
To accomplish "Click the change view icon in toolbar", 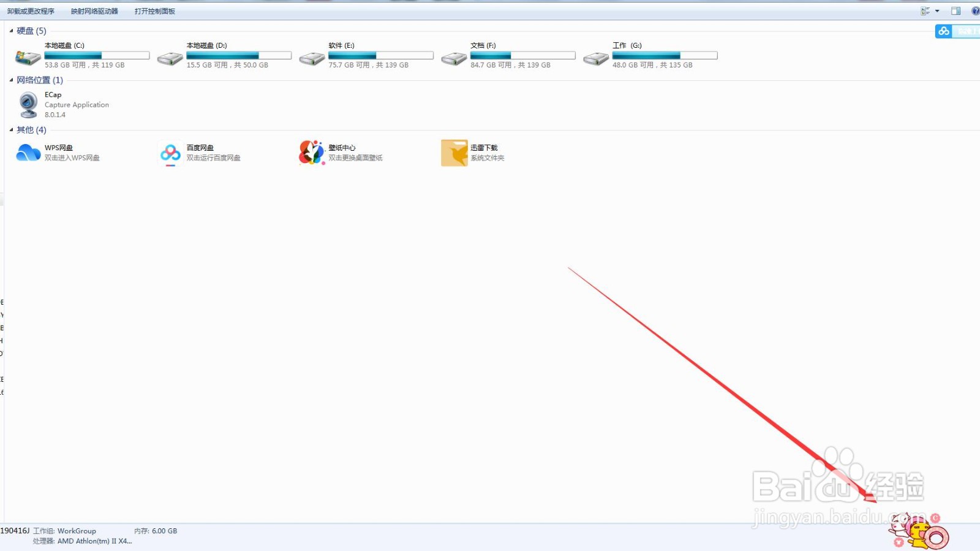I will (925, 11).
